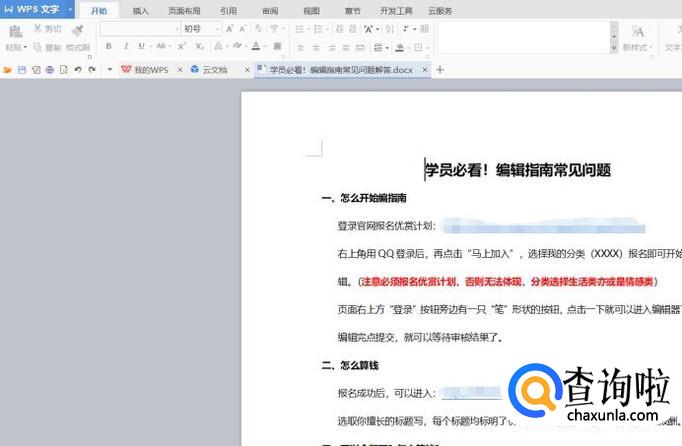Click the Format Painter brush icon
Viewport: 682px width, 446px height.
pyautogui.click(x=77, y=32)
